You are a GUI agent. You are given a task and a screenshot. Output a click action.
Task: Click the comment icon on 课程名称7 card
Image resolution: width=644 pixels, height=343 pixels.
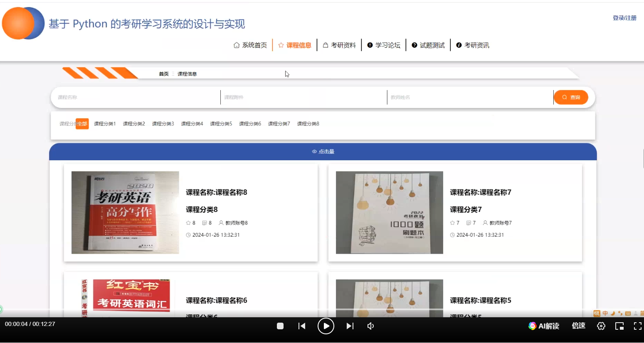click(469, 223)
